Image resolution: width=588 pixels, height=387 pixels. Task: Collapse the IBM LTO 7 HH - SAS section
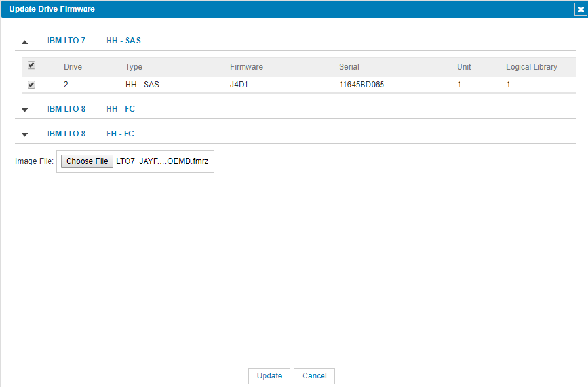[x=25, y=42]
